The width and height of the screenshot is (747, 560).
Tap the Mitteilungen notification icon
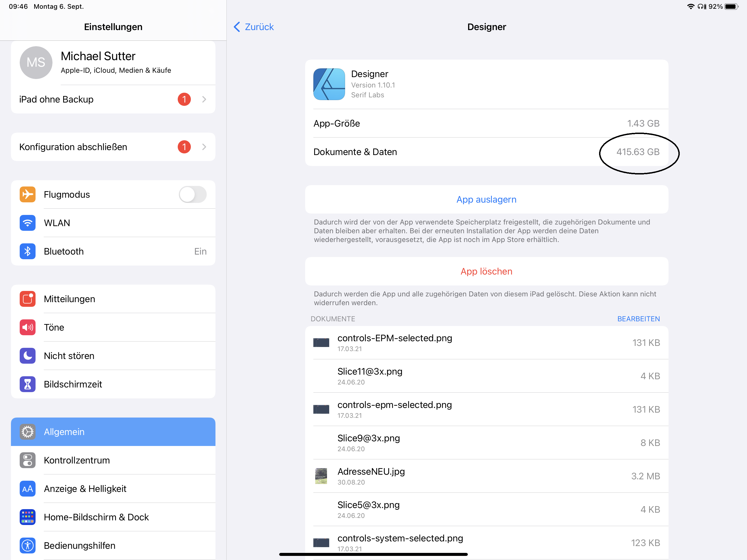click(27, 299)
